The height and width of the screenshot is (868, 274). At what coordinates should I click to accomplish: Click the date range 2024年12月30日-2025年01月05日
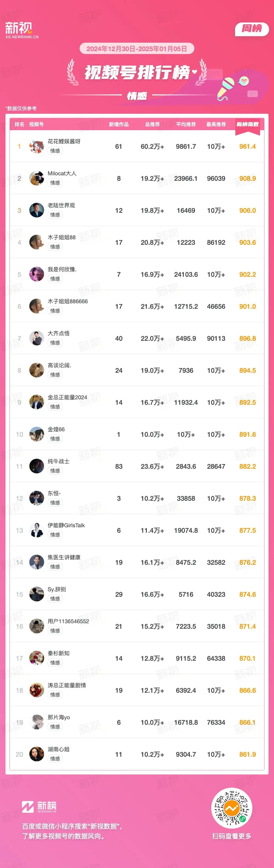(x=137, y=48)
